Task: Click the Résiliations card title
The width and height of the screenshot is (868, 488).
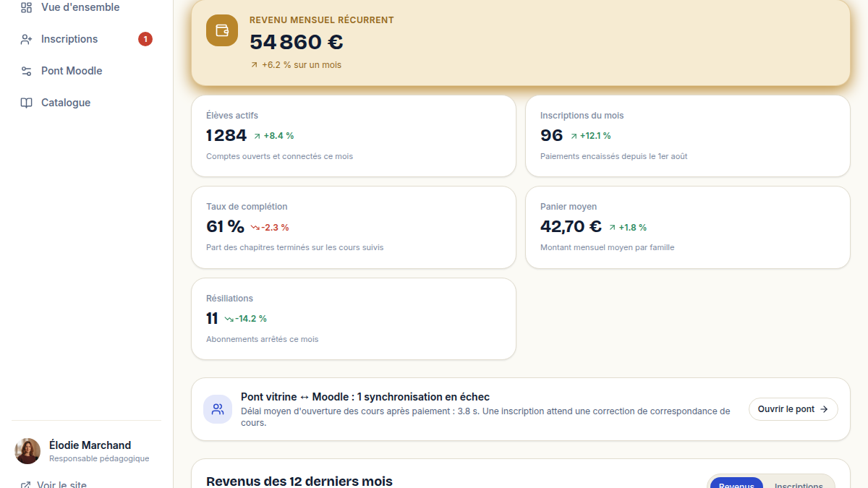Action: (x=229, y=299)
